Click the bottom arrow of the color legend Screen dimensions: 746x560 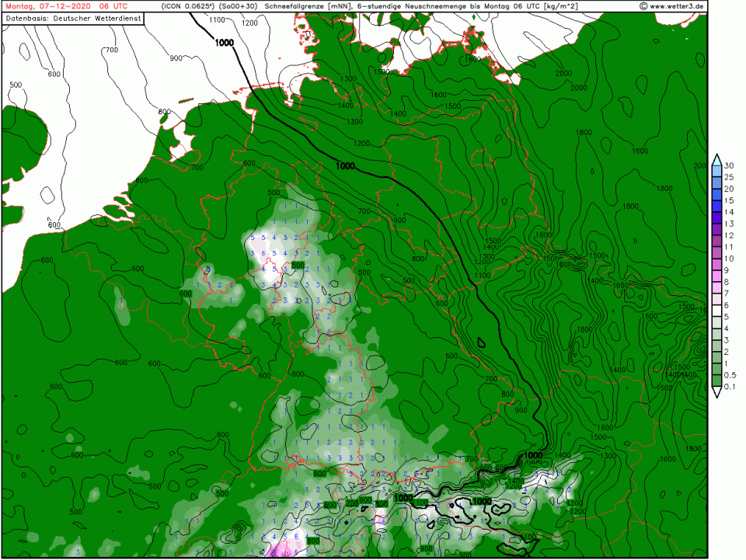(716, 392)
